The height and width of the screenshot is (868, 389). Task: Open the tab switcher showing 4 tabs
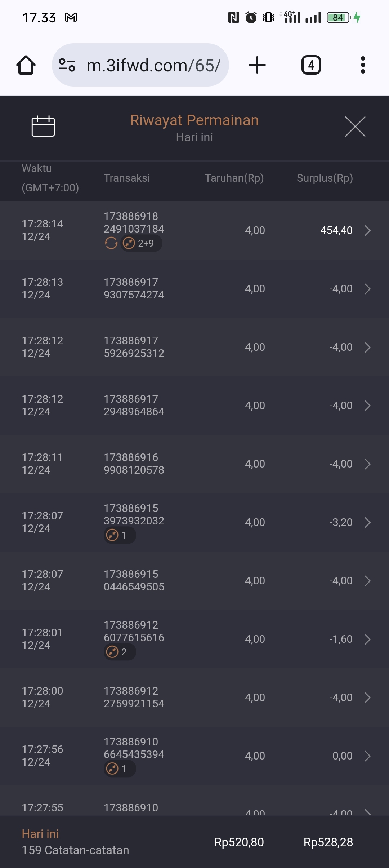[x=311, y=65]
